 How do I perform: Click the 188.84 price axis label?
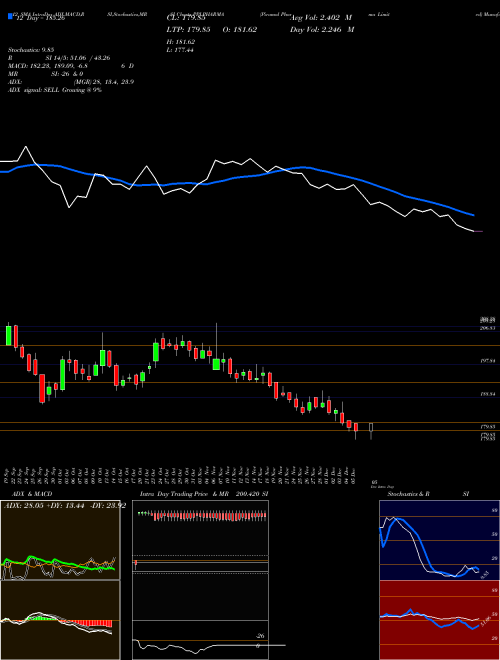coord(488,394)
